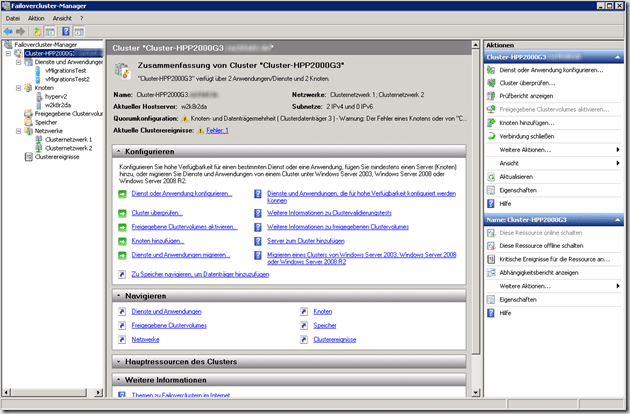This screenshot has height=414, width=630.
Task: Click warning icon next to Fehler: 1
Action: (200, 131)
